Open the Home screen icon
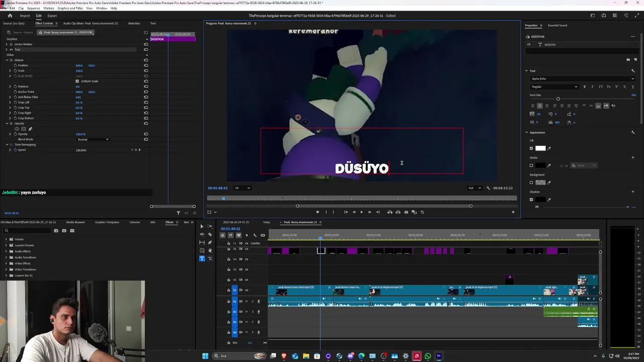644x362 pixels. (10, 16)
